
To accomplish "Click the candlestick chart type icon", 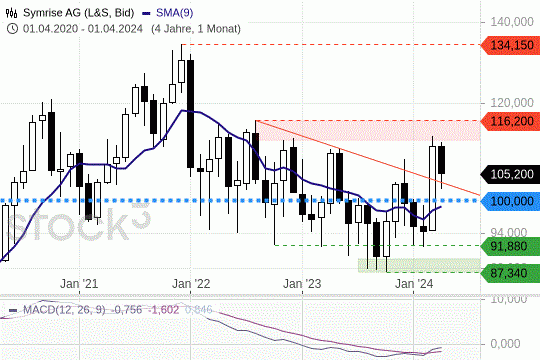I will [11, 13].
